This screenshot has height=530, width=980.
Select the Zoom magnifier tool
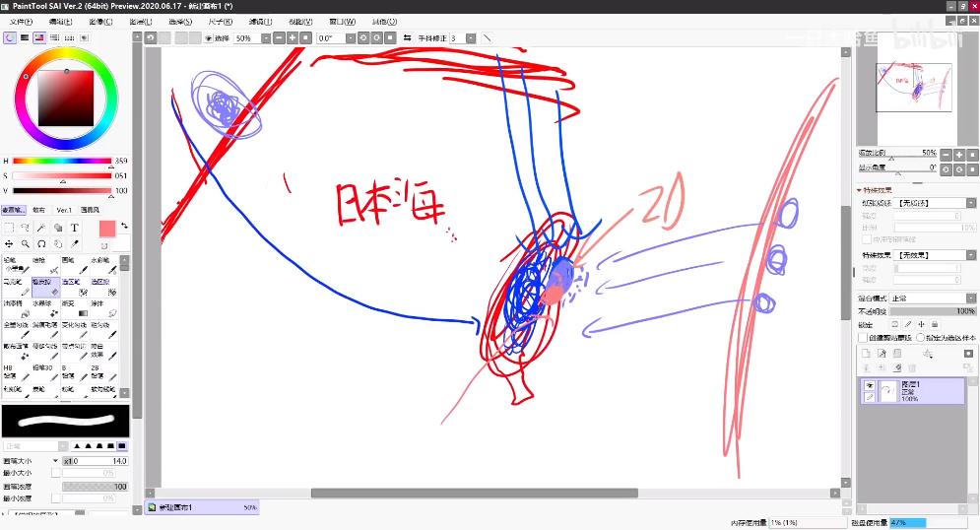[x=25, y=243]
